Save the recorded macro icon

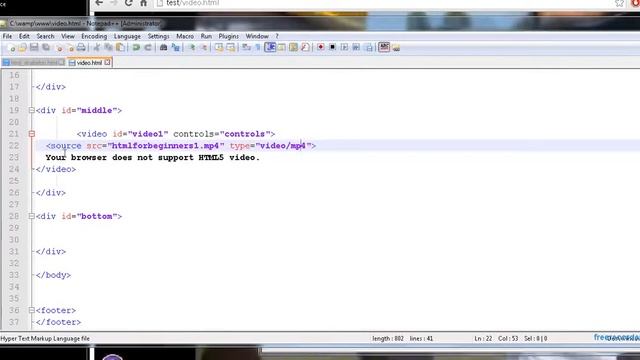369,47
